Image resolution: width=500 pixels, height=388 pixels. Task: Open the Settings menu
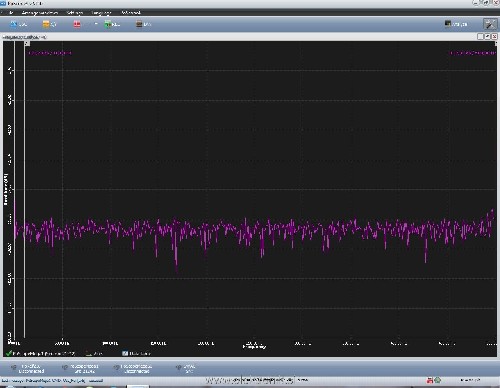[x=75, y=13]
